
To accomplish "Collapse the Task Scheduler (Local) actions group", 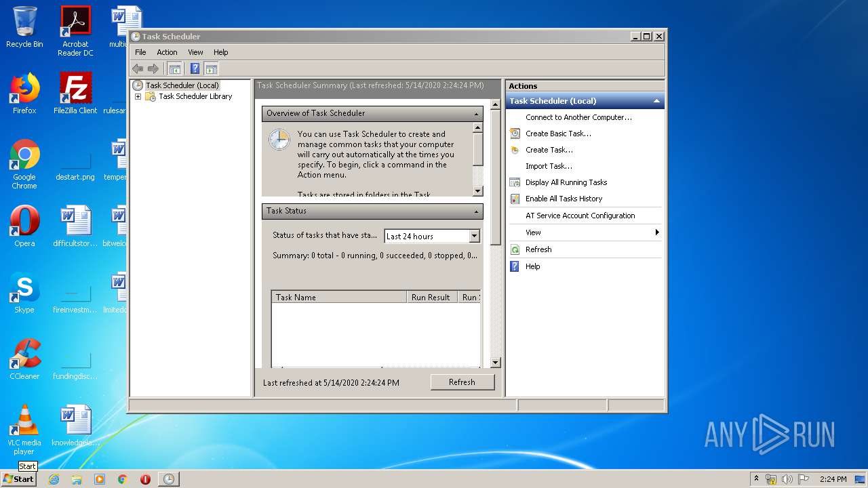I will (656, 101).
